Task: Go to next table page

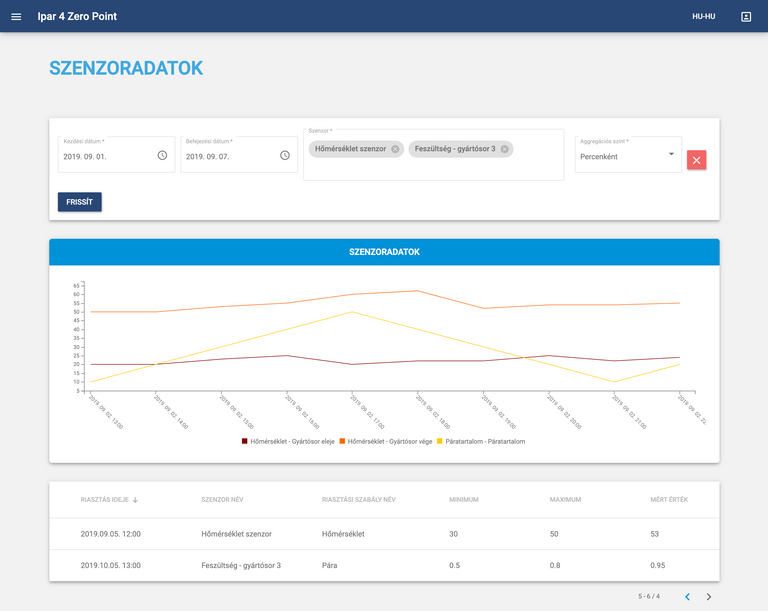Action: [x=709, y=597]
